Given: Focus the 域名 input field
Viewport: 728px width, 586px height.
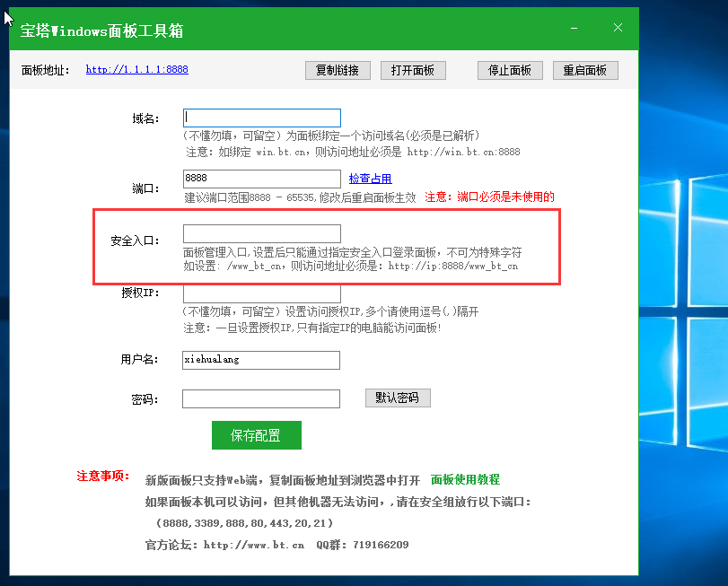Looking at the screenshot, I should [x=262, y=118].
